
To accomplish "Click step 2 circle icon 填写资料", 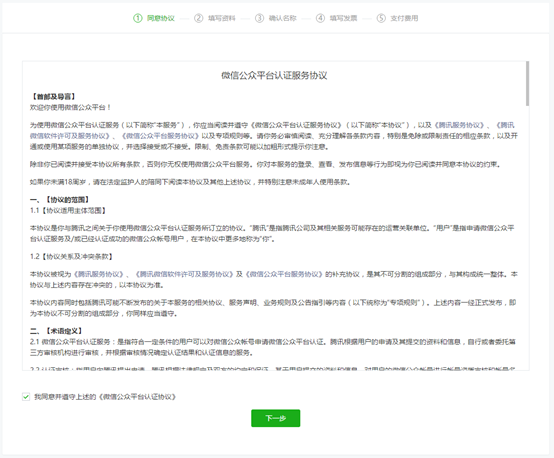I will 199,18.
